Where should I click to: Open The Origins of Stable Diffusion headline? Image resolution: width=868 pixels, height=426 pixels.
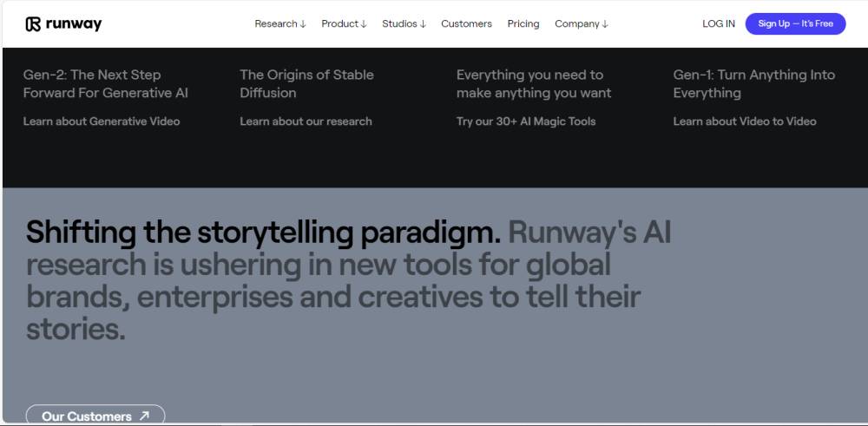(x=306, y=83)
